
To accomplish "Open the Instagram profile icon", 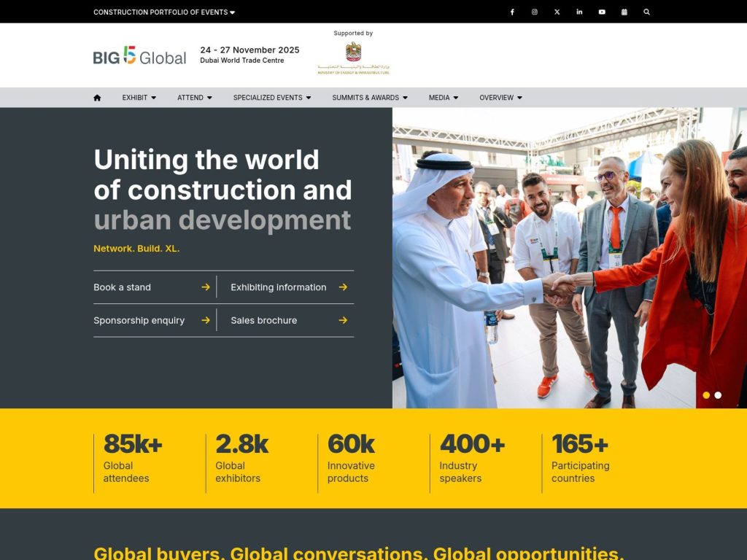I will click(x=535, y=12).
